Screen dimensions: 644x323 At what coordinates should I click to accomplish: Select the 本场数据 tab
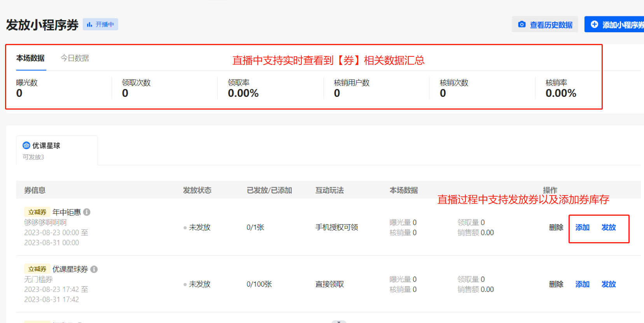(30, 58)
